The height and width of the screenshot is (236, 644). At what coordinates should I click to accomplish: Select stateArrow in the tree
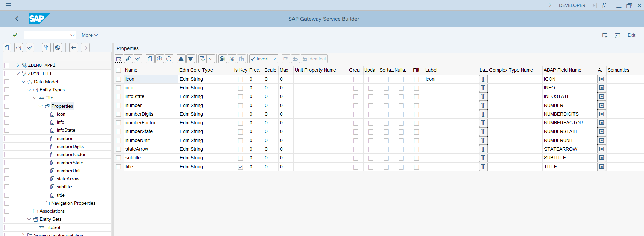[x=68, y=179]
